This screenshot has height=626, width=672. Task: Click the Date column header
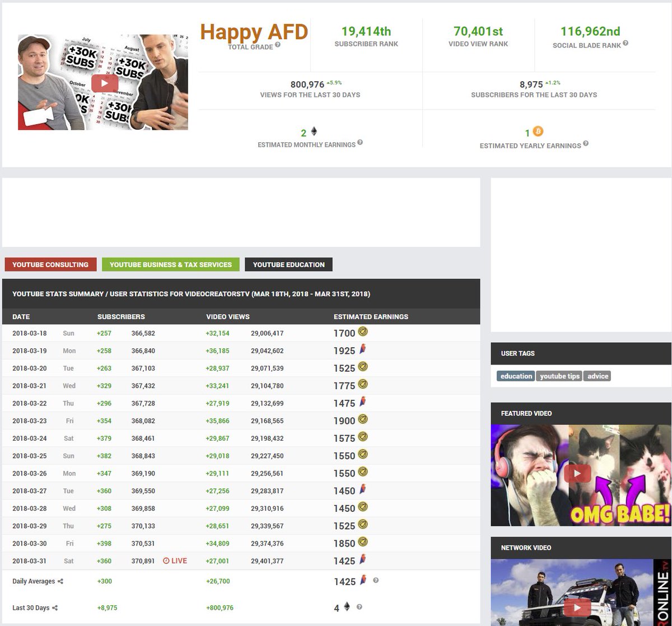pyautogui.click(x=21, y=316)
